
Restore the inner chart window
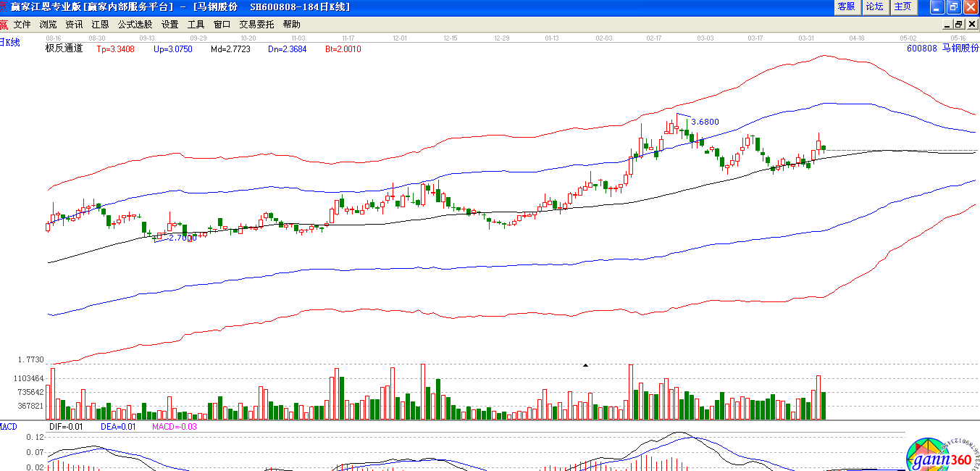[958, 24]
